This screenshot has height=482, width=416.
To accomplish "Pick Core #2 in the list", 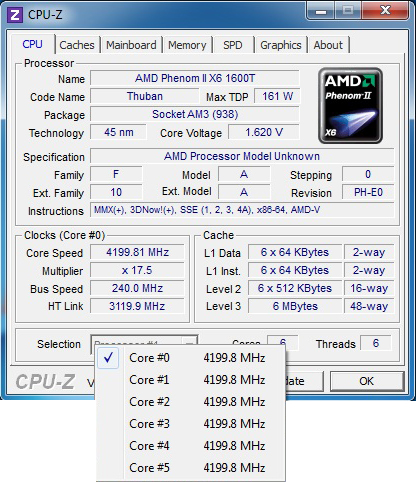I will [191, 402].
